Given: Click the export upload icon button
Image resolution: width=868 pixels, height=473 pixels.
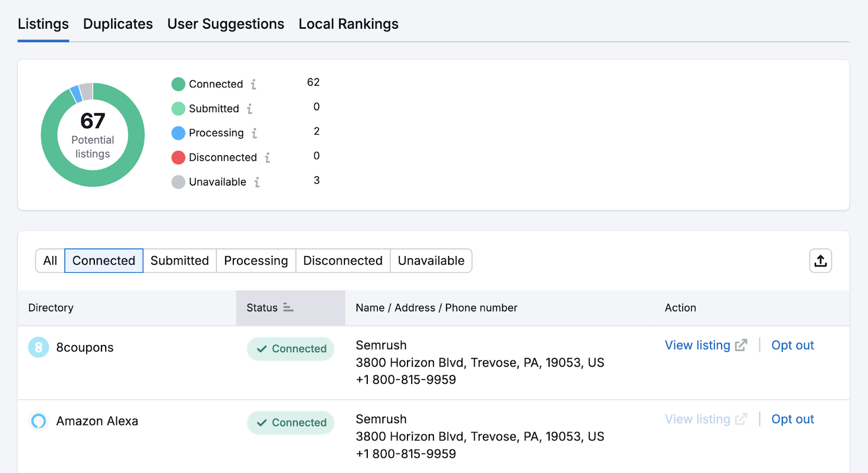Looking at the screenshot, I should 820,261.
